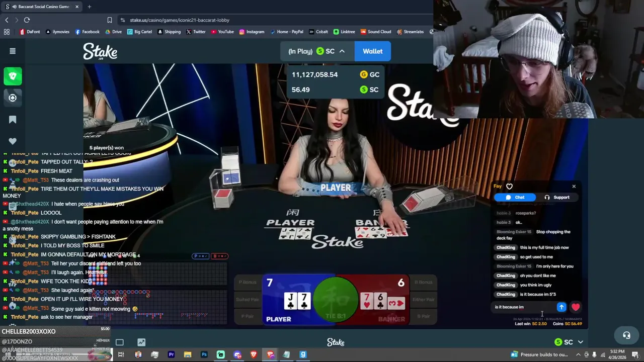Screen dimensions: 644x362
Task: Switch to the Support tab
Action: (x=557, y=198)
